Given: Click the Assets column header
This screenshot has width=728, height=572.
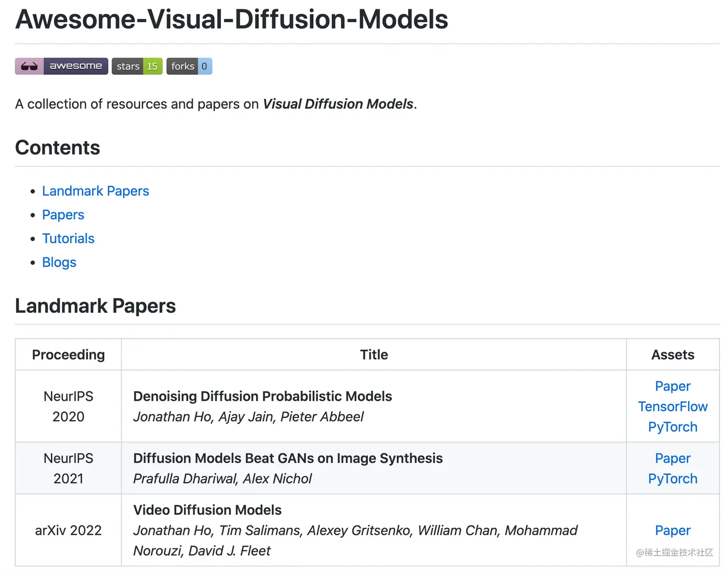Looking at the screenshot, I should pyautogui.click(x=673, y=355).
